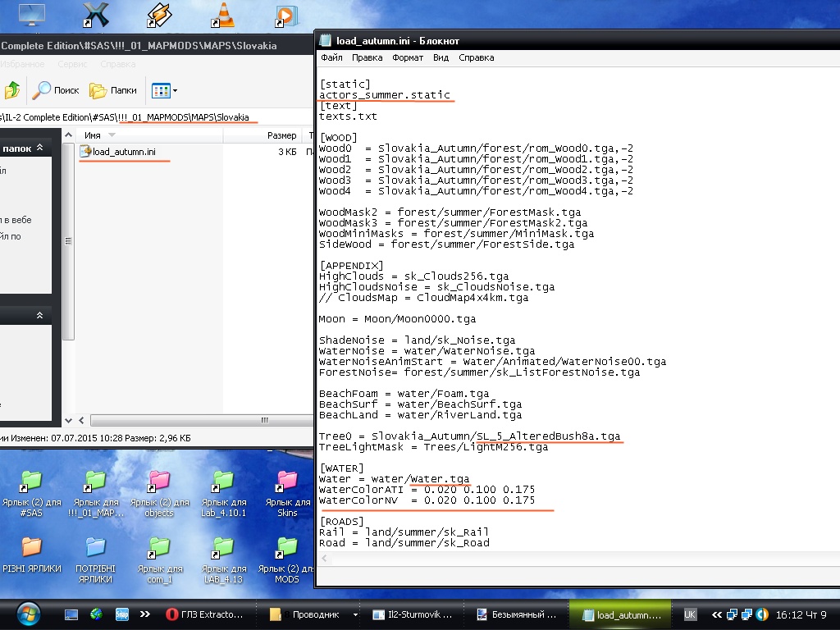840x630 pixels.
Task: Open the Поиск search tool
Action: pyautogui.click(x=56, y=90)
